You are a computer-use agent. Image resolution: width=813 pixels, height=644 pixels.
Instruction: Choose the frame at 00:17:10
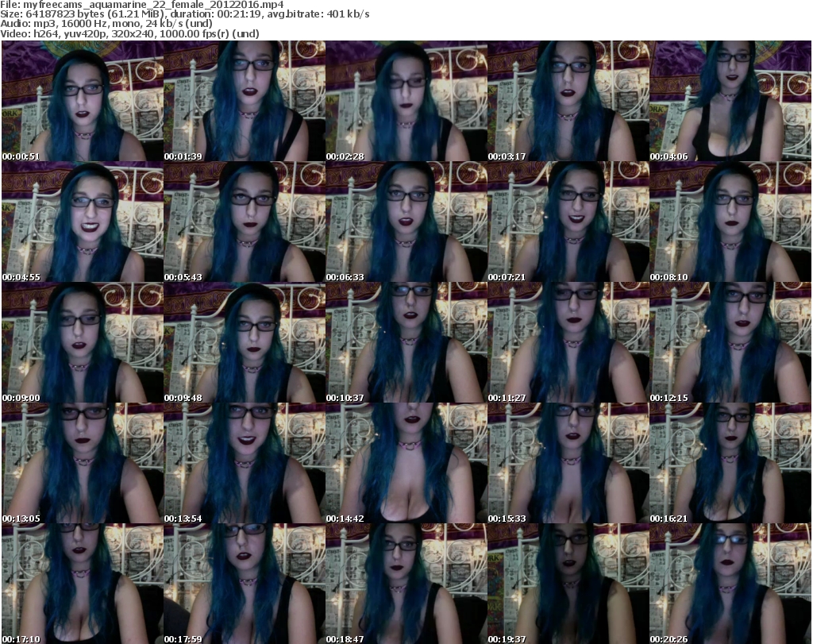click(x=83, y=584)
